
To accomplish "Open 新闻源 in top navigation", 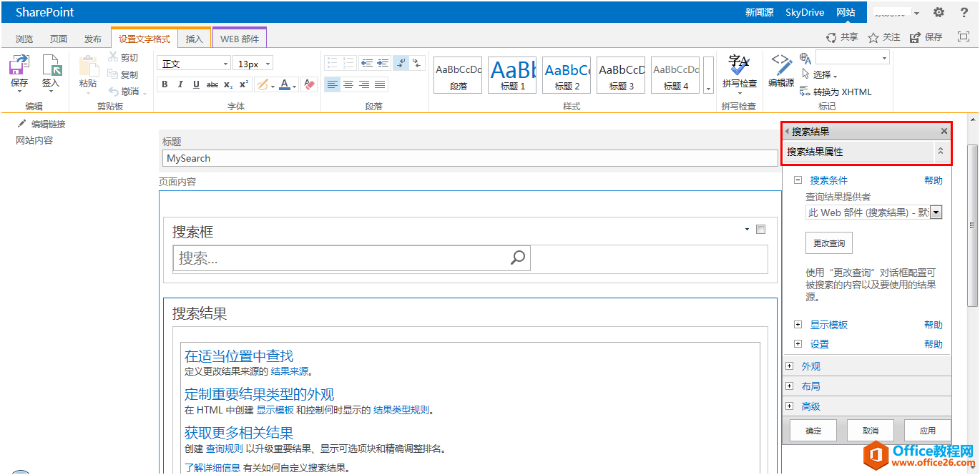I will click(760, 12).
